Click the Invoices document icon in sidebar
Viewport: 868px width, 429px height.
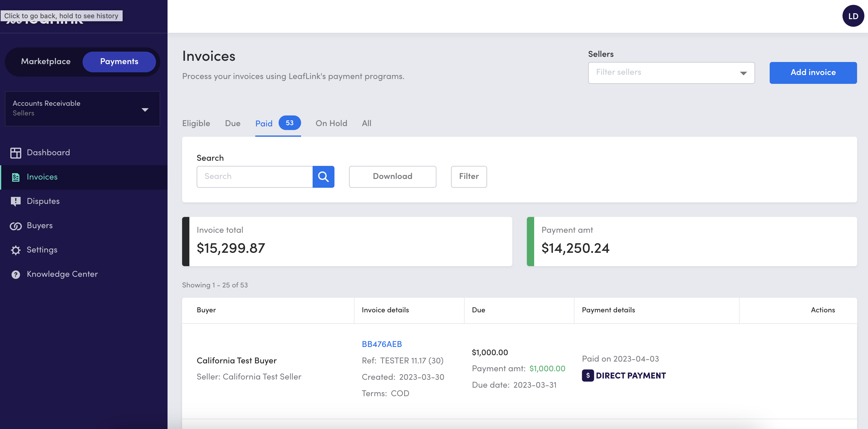15,177
